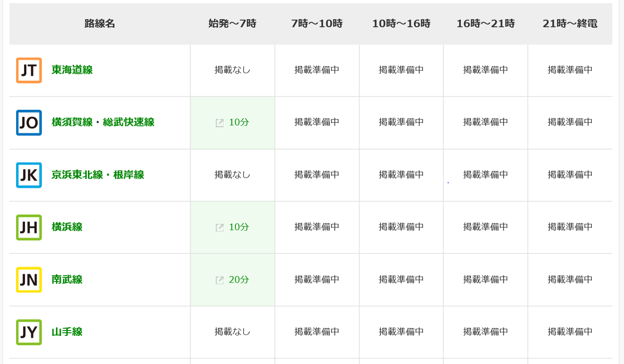Click 山手線 16時～21時 掲載準備中 cell
This screenshot has height=364, width=624.
pos(486,332)
